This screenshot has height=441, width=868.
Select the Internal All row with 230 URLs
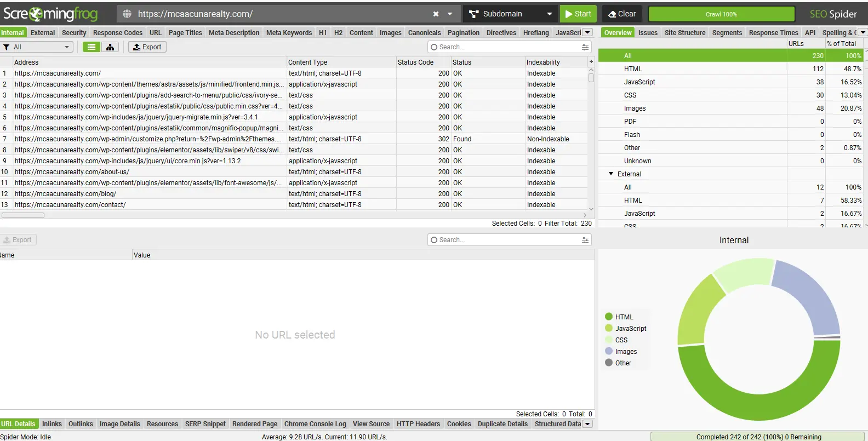pos(730,56)
